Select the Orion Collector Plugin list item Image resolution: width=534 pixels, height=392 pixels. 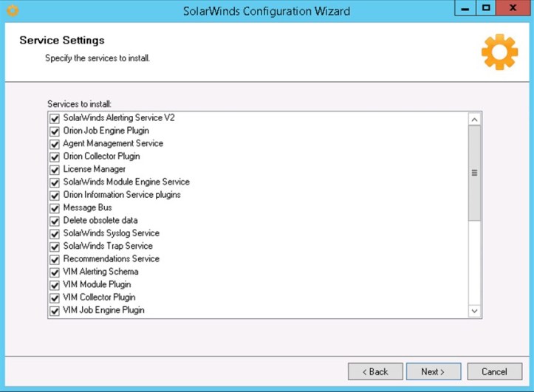click(101, 157)
